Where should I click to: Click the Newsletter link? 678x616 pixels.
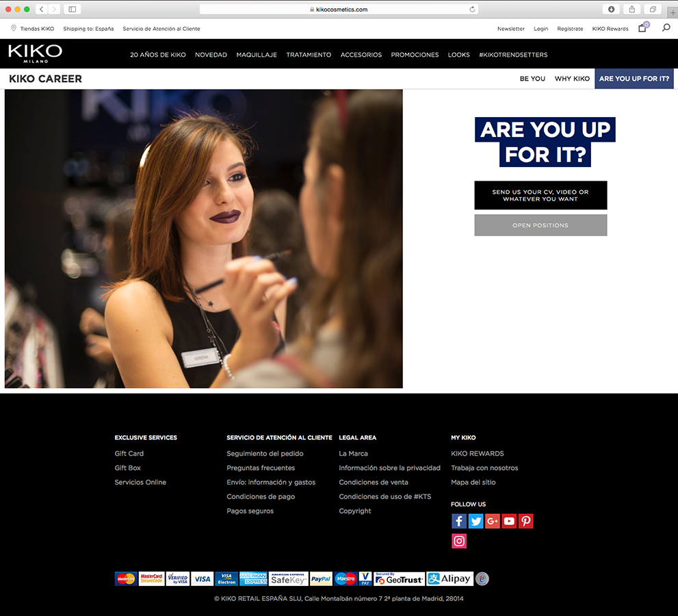[x=510, y=29]
